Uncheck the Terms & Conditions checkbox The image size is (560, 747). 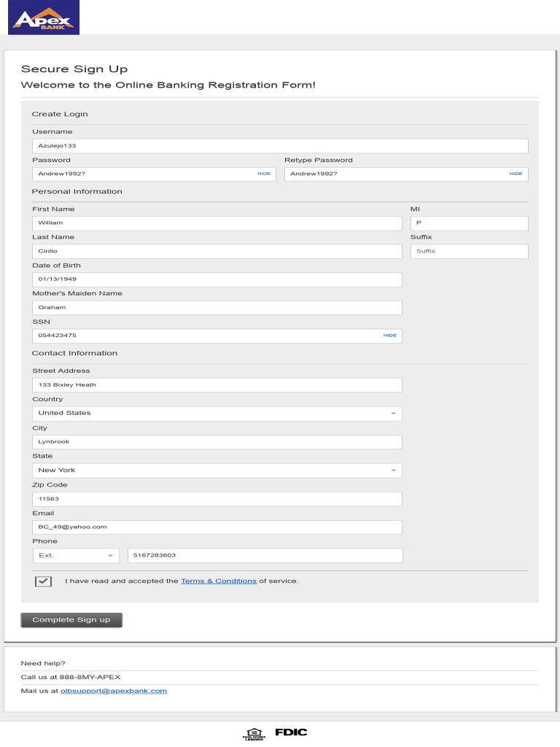[x=43, y=581]
